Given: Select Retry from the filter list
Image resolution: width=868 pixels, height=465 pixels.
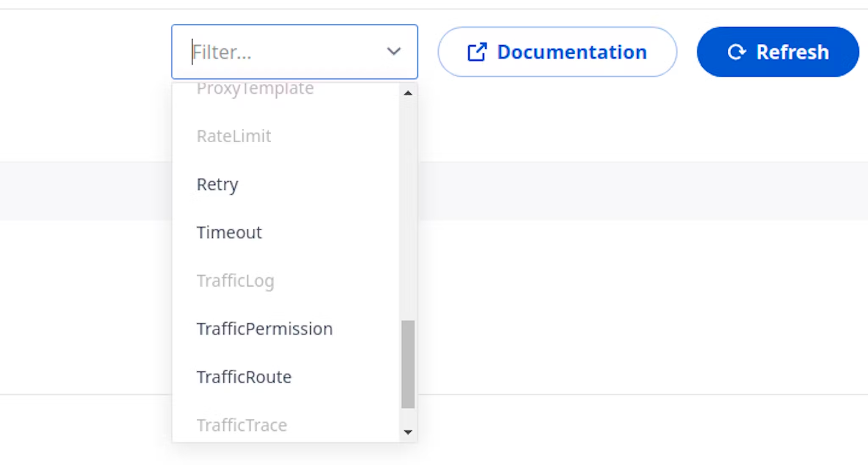Looking at the screenshot, I should point(217,184).
